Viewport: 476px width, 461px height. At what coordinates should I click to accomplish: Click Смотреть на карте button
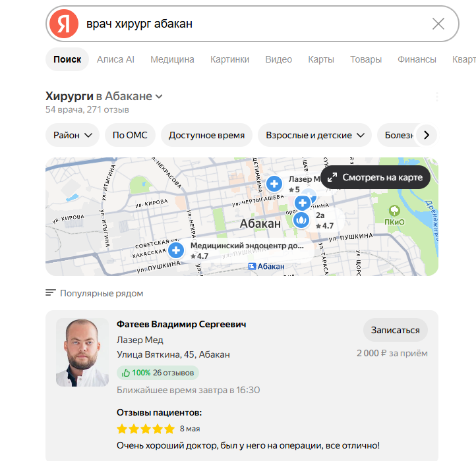pos(376,177)
